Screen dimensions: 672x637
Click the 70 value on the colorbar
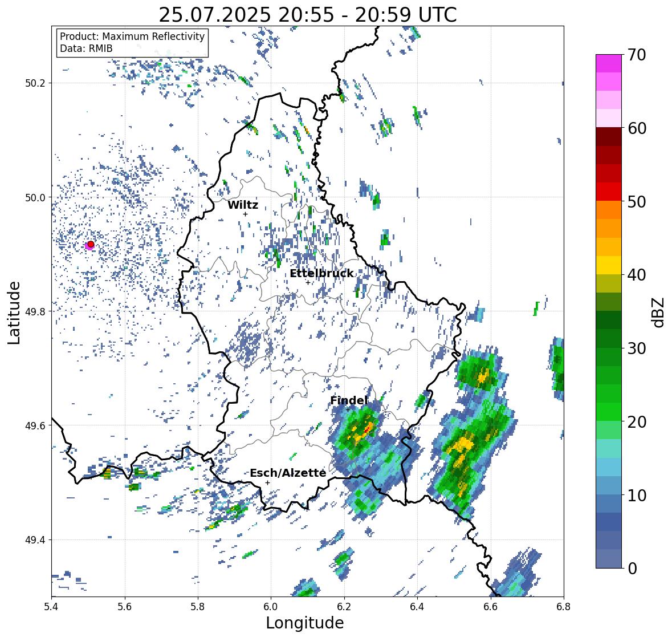pyautogui.click(x=637, y=55)
